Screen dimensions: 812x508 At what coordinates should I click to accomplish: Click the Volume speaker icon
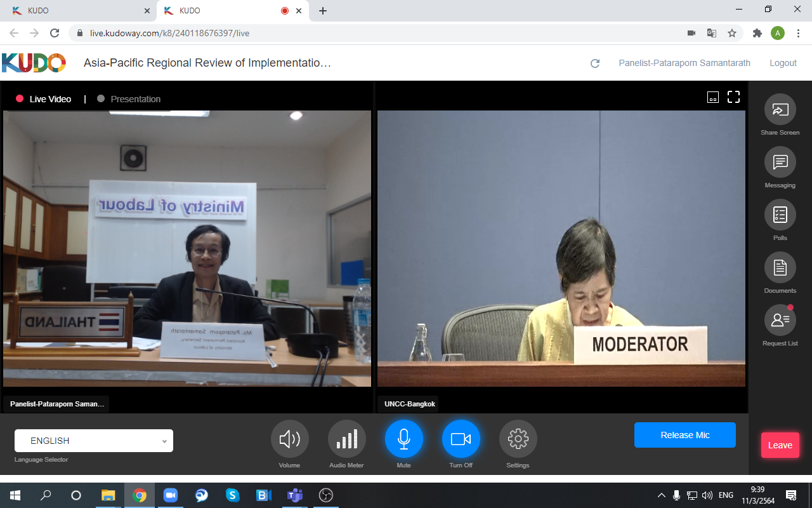click(289, 439)
